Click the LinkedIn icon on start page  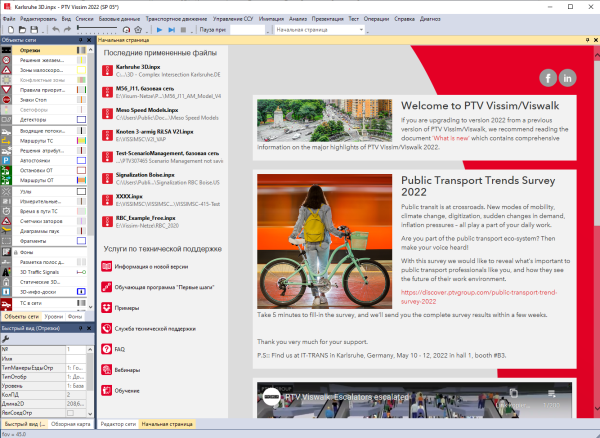point(568,77)
